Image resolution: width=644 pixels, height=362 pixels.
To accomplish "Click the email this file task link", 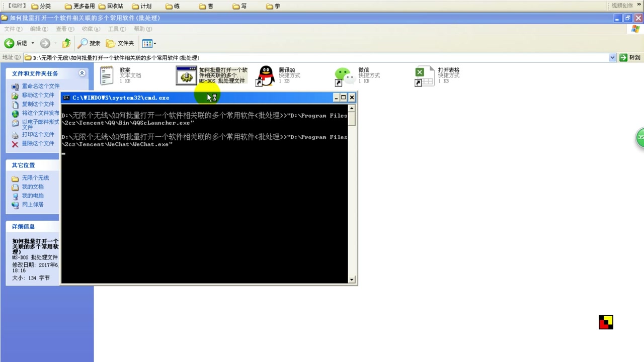I will pos(40,124).
